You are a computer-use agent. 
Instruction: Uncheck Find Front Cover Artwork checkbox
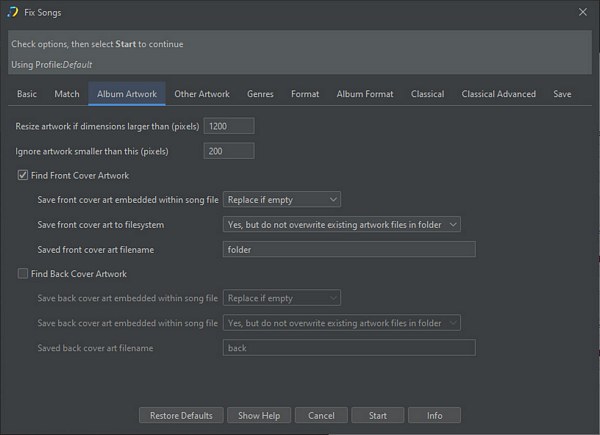coord(23,176)
